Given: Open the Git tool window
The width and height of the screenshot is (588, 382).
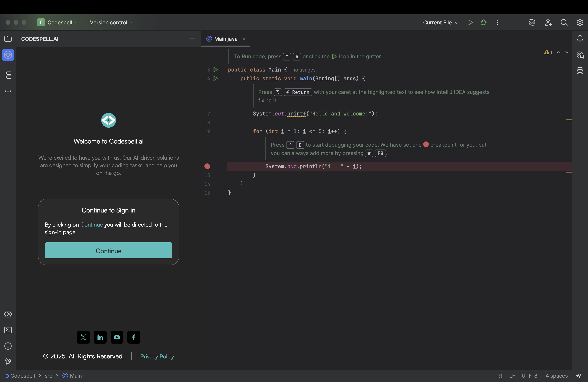Looking at the screenshot, I should [x=8, y=362].
